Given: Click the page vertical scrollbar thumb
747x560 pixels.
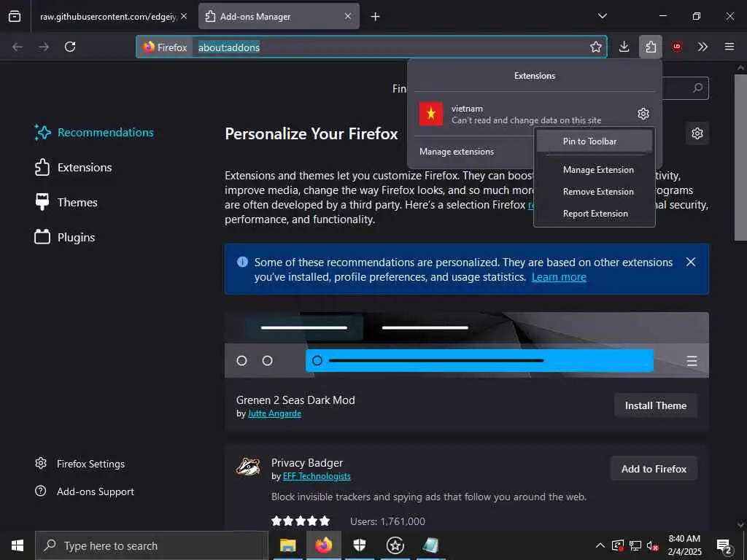Looking at the screenshot, I should (740, 157).
